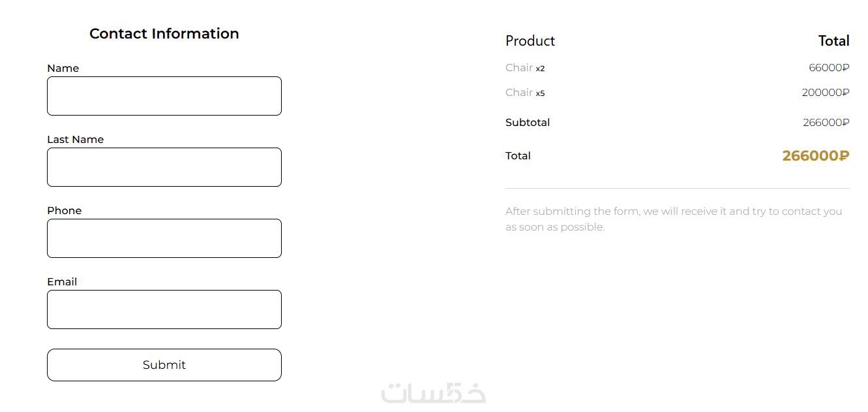Click the Name field label
This screenshot has height=412, width=868.
click(x=63, y=69)
